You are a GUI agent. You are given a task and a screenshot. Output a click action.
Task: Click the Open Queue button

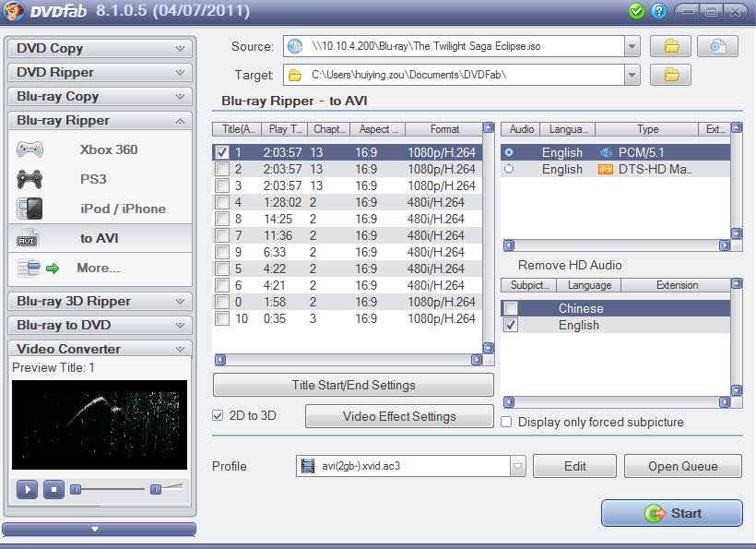[x=683, y=467]
